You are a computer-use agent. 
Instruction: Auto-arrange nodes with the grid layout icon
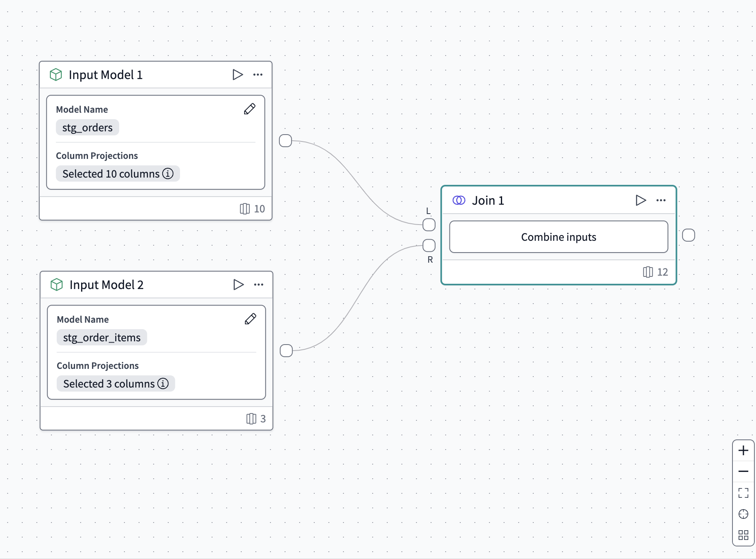point(743,535)
